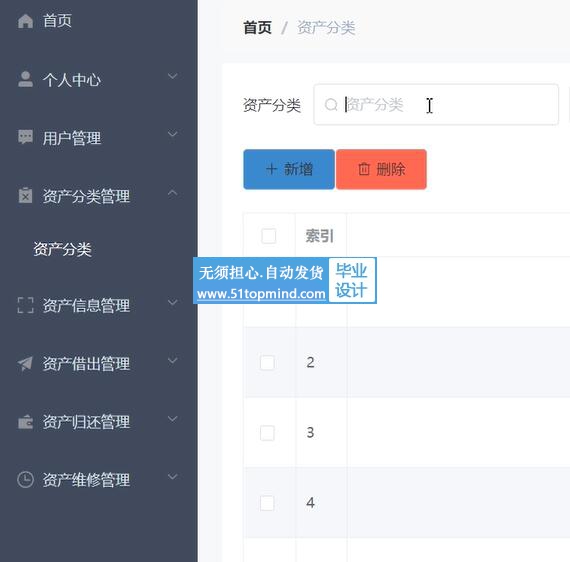Open the 资产借出管理 menu
Viewport: 570px width, 562px height.
pos(86,364)
